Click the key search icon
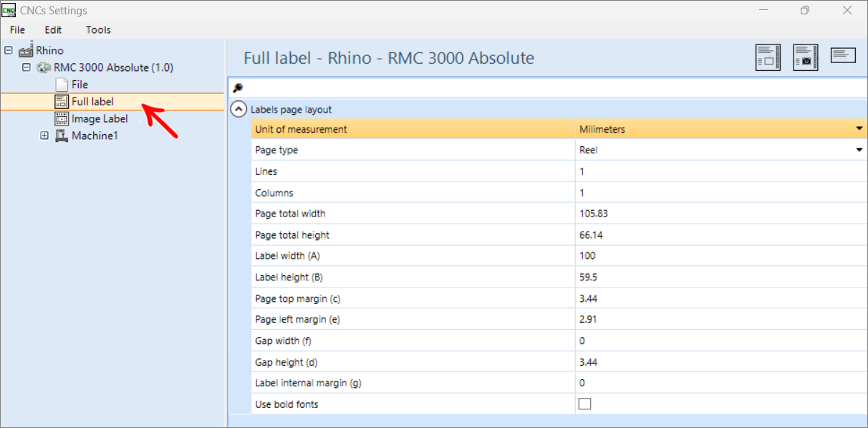Screen dimensions: 868x428 tap(238, 88)
